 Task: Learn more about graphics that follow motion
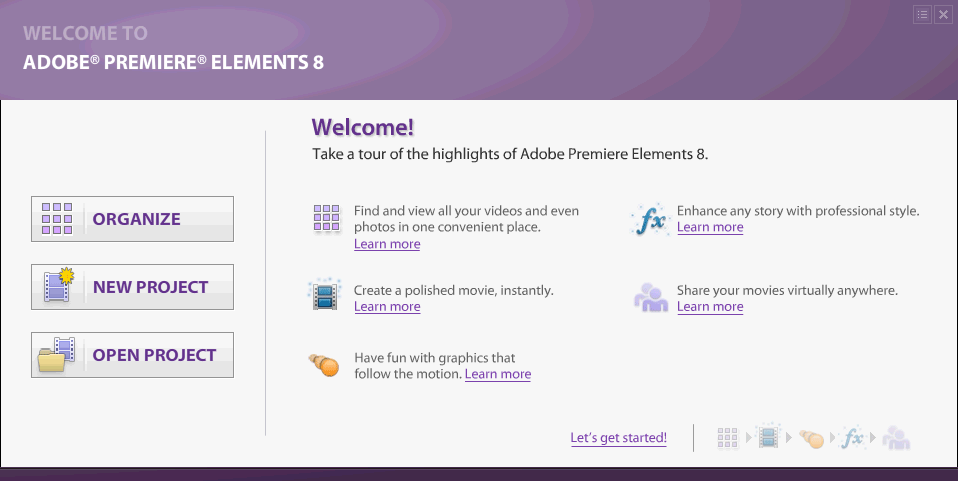click(498, 375)
